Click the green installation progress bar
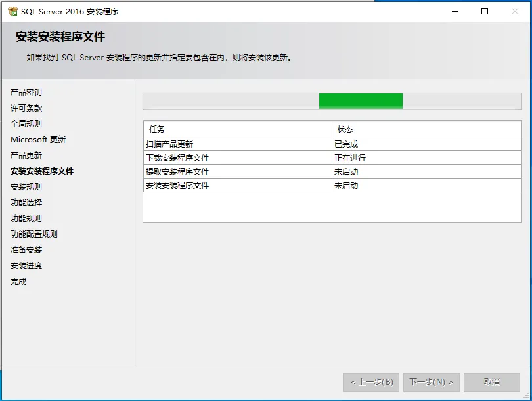This screenshot has height=401, width=532. (x=332, y=101)
